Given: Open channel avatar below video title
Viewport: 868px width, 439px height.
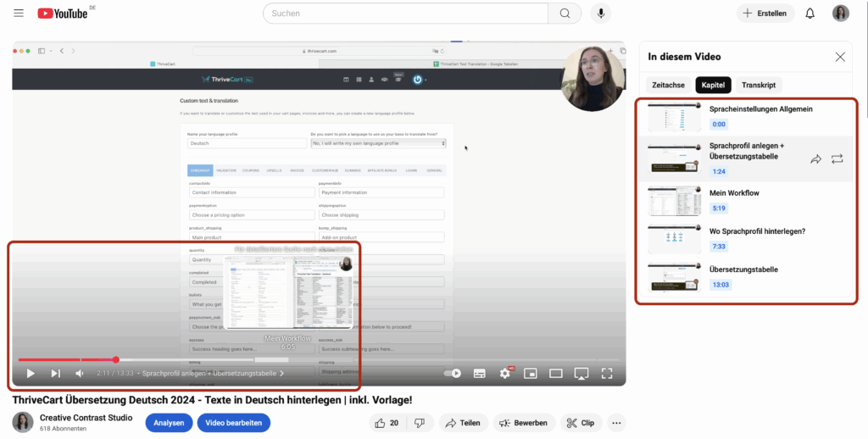Looking at the screenshot, I should [x=23, y=422].
